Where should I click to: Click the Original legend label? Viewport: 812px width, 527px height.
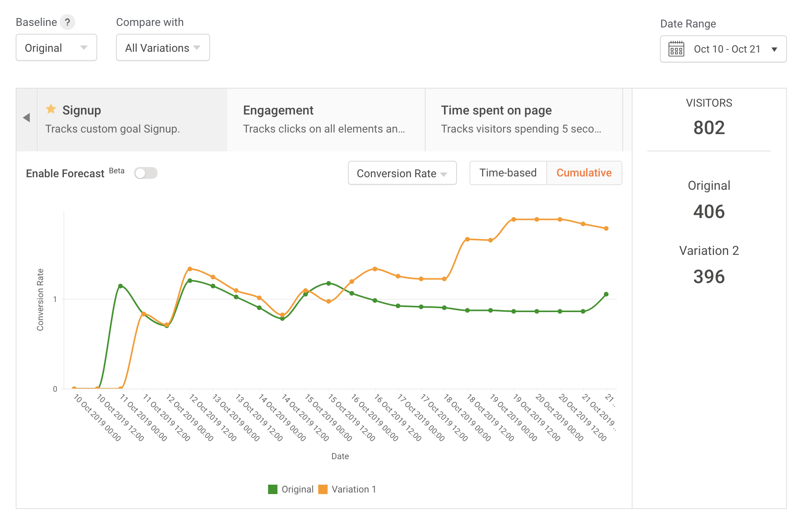pos(297,489)
